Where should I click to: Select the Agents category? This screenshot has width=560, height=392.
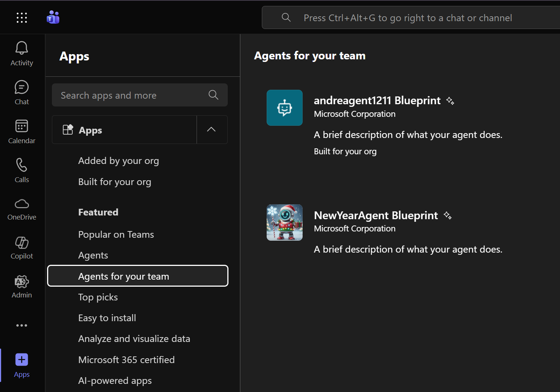point(93,255)
